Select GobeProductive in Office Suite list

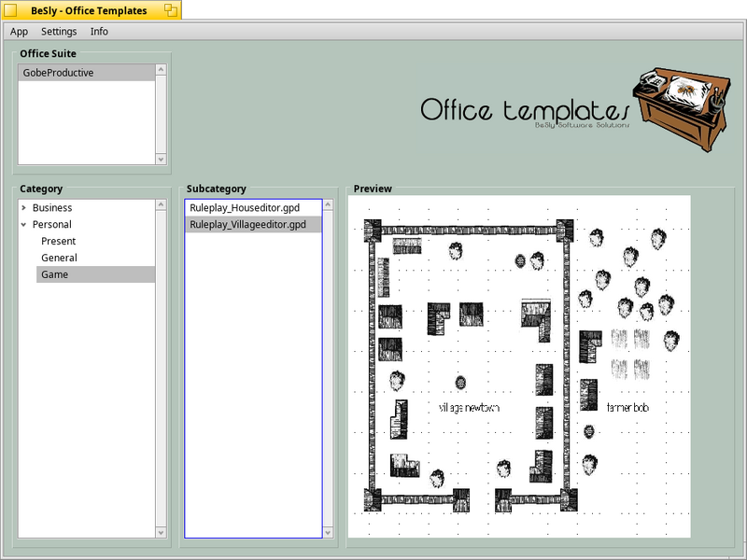pos(87,73)
